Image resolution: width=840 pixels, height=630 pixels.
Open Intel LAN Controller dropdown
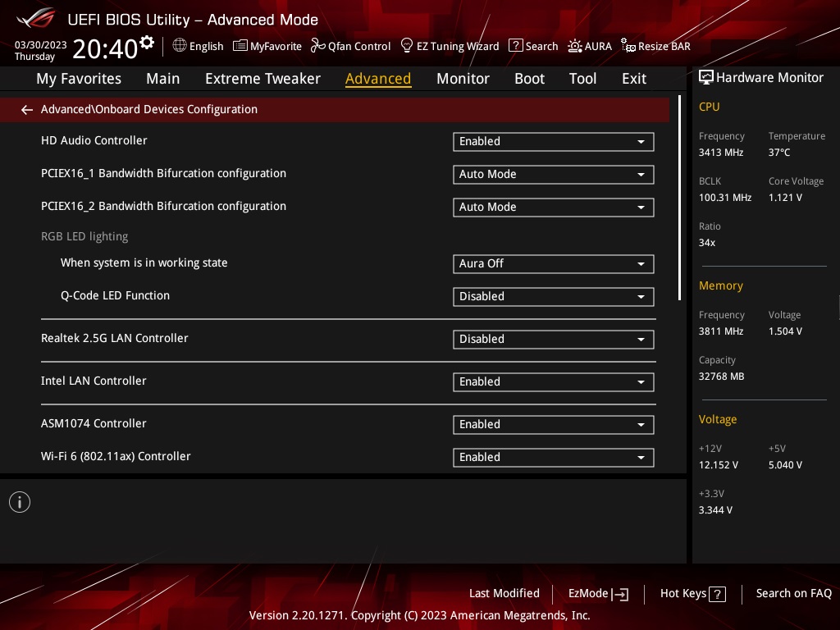pos(554,382)
